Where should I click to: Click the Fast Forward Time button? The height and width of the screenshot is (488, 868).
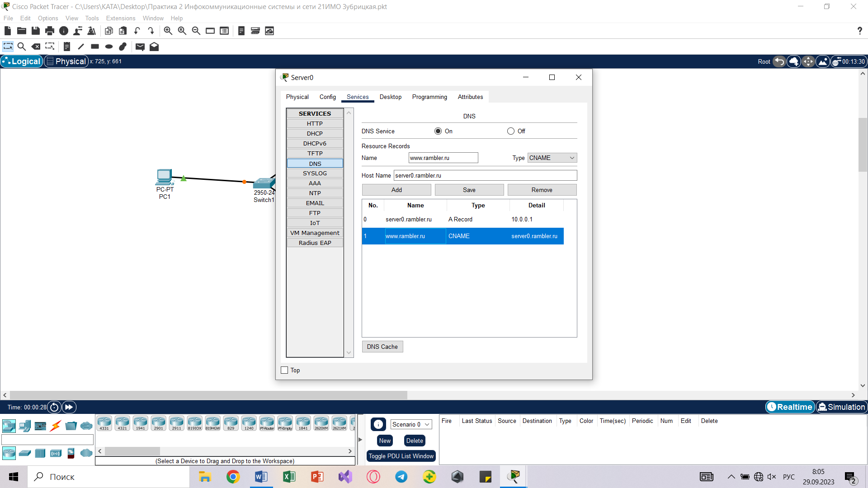(x=69, y=407)
